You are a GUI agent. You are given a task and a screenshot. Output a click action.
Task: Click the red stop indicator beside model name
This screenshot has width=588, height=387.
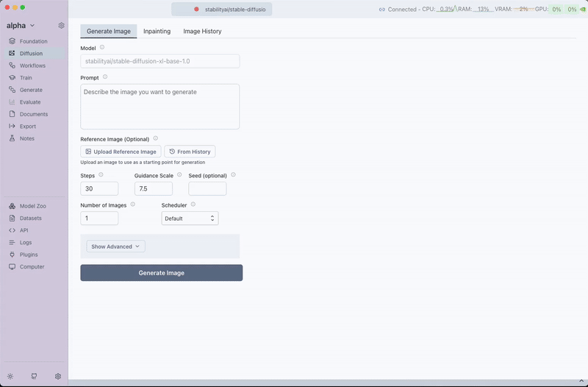pos(196,10)
